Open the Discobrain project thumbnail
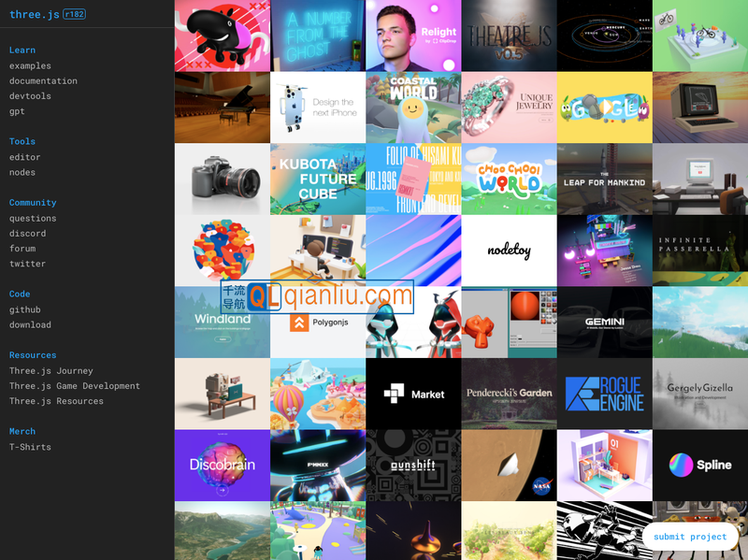 [222, 465]
